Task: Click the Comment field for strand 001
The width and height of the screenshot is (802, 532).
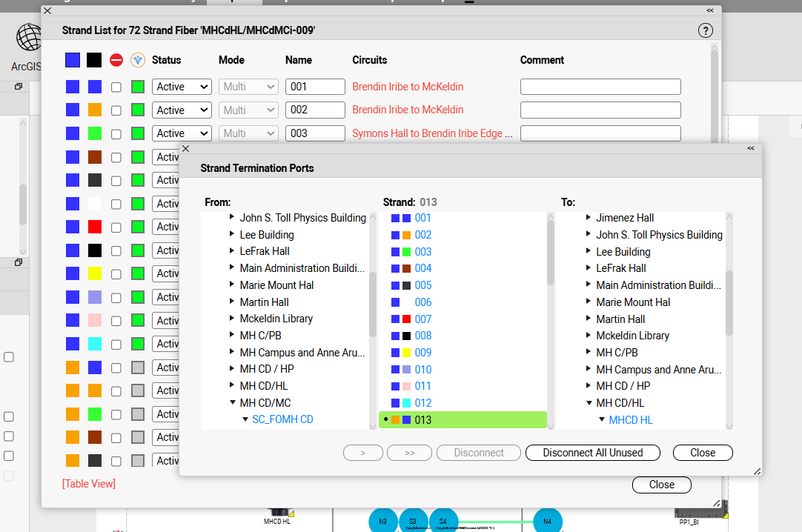Action: coord(600,87)
